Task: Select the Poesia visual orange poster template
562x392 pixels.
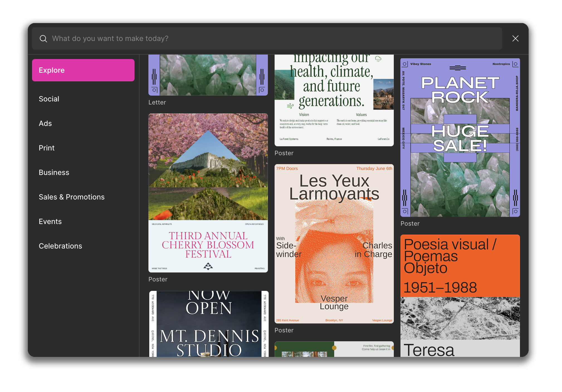Action: pyautogui.click(x=460, y=295)
